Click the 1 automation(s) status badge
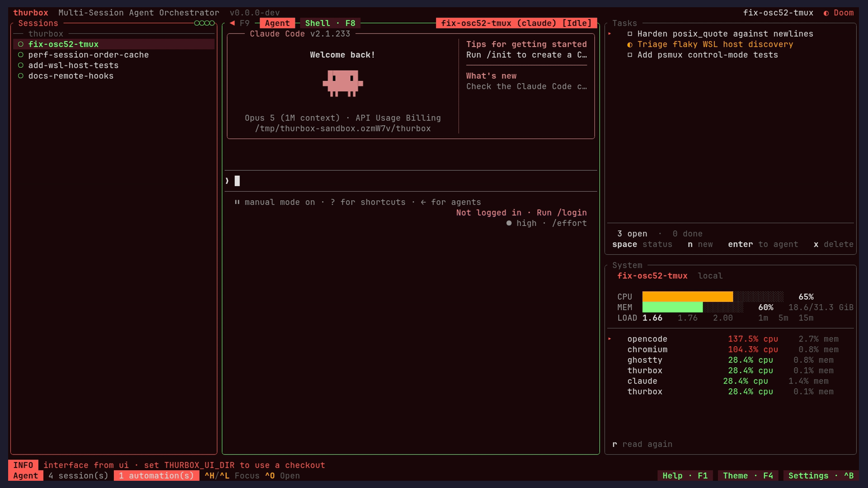Viewport: 868px width, 488px height. coord(156,476)
